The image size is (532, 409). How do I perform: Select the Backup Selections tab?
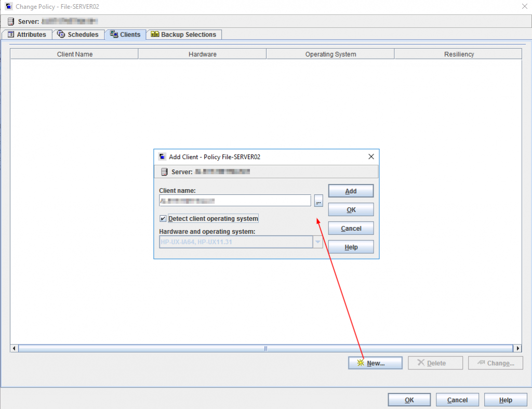tap(183, 35)
